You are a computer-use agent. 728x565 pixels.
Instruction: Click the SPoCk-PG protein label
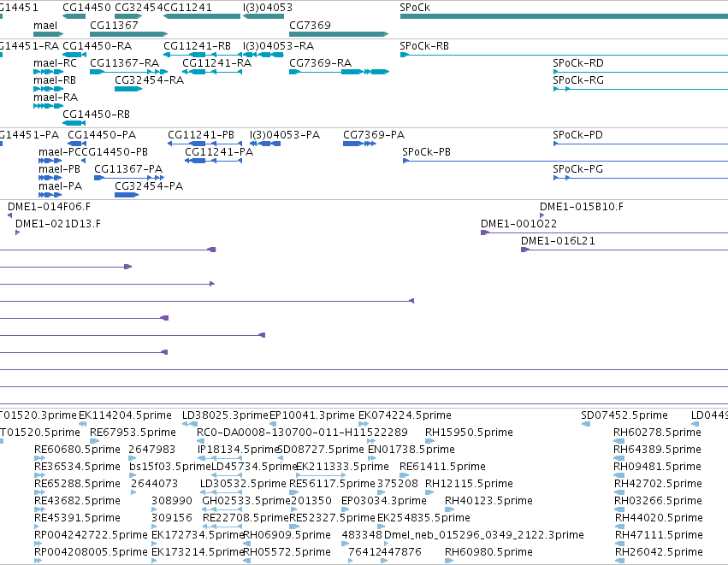(577, 169)
